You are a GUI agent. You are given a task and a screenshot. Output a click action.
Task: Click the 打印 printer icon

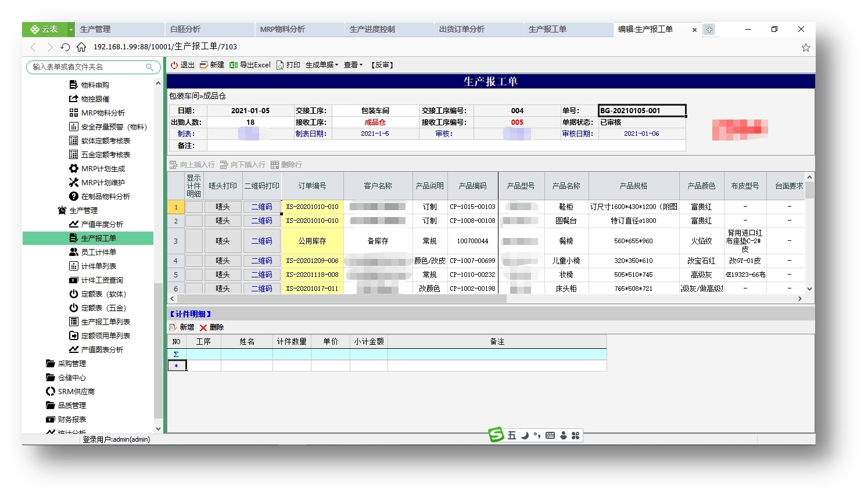pyautogui.click(x=280, y=65)
